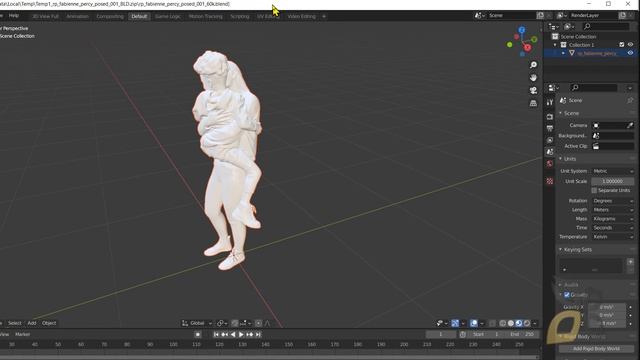
Task: Open the Mass Kilograms dropdown
Action: pyautogui.click(x=613, y=219)
